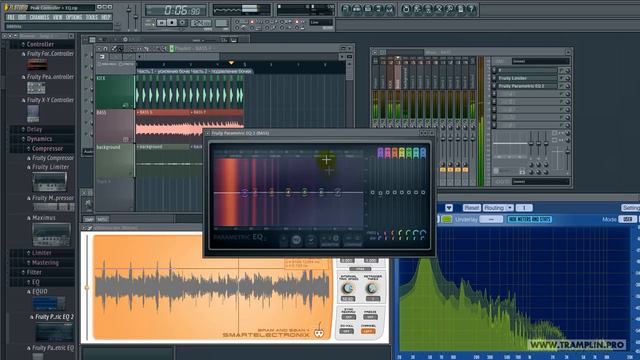
Task: Toggle CHANNEL LEFT button on the oscilloscope
Action: coord(368,331)
